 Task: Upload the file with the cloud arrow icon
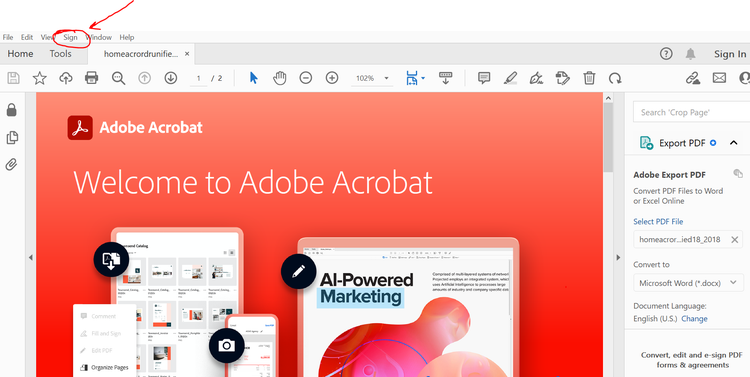tap(66, 78)
